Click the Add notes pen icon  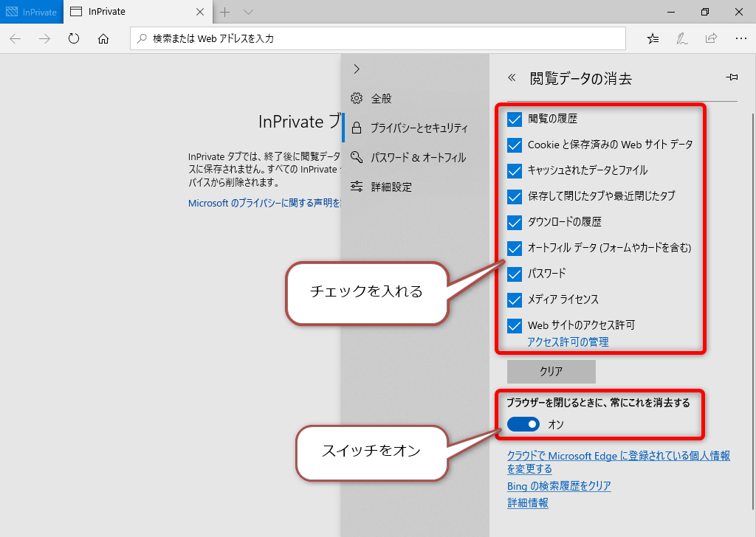pyautogui.click(x=681, y=38)
